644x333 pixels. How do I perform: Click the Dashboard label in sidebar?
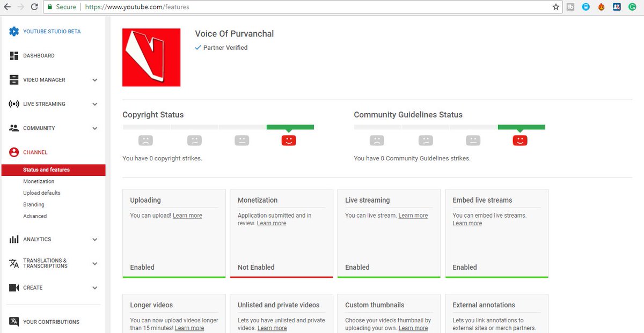(x=39, y=56)
